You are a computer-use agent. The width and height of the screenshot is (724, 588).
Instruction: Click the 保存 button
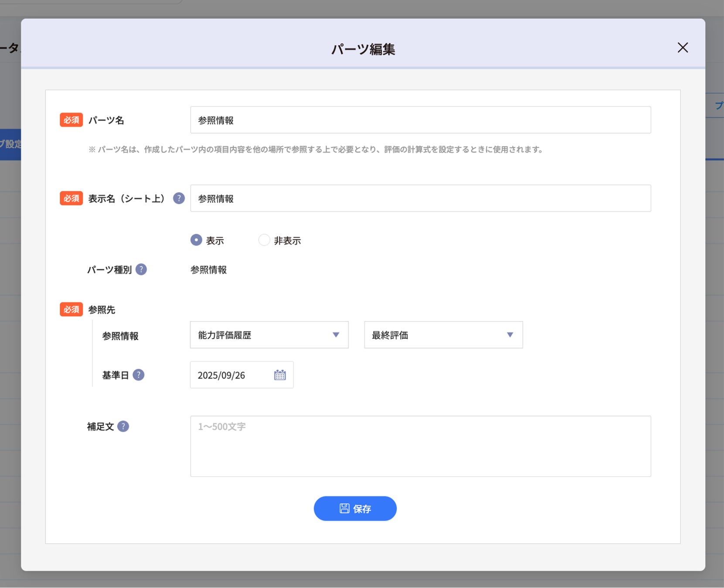[355, 508]
